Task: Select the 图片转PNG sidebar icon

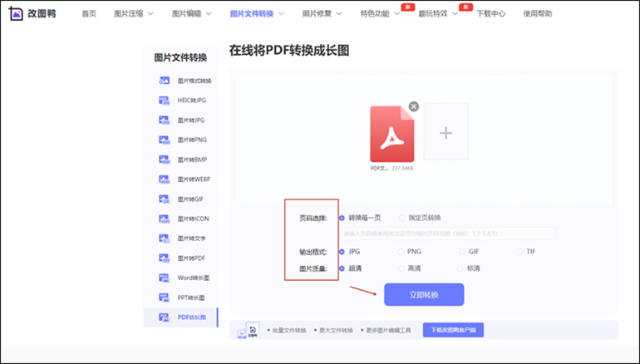Action: tap(163, 140)
